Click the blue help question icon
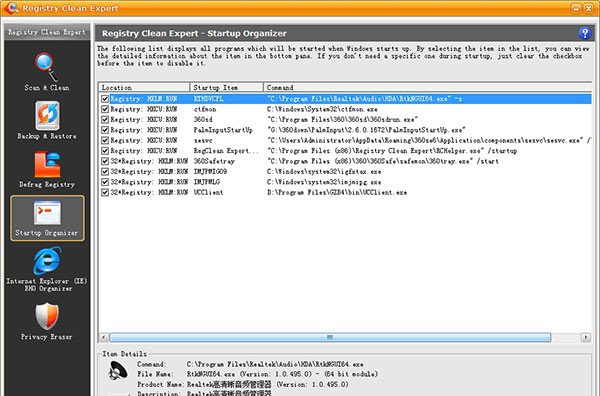600x396 pixels. (584, 33)
